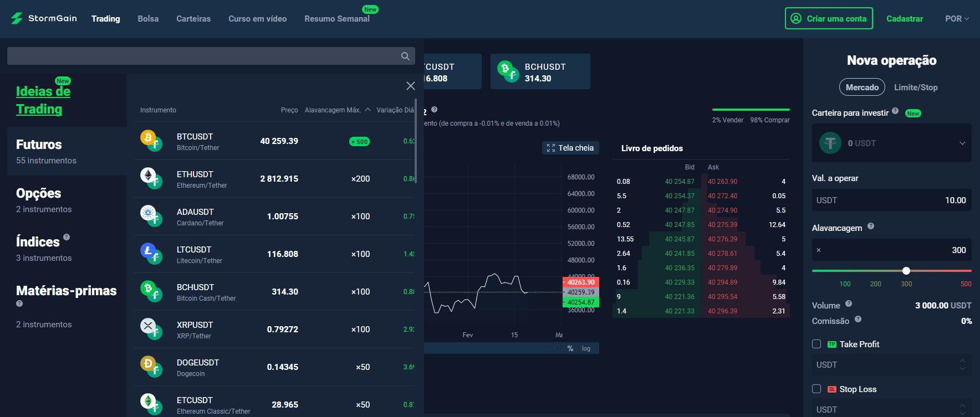980x417 pixels.
Task: Click the help icon next to Índices
Action: [x=67, y=237]
